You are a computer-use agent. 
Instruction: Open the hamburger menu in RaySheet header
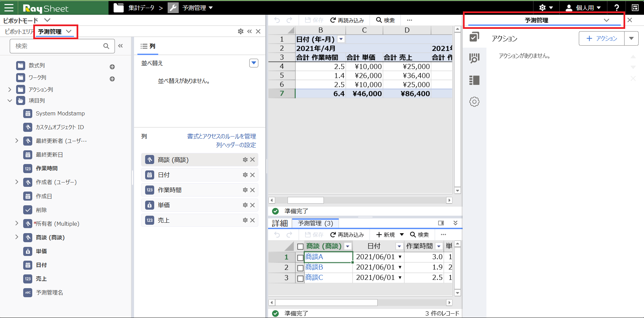coord(9,8)
